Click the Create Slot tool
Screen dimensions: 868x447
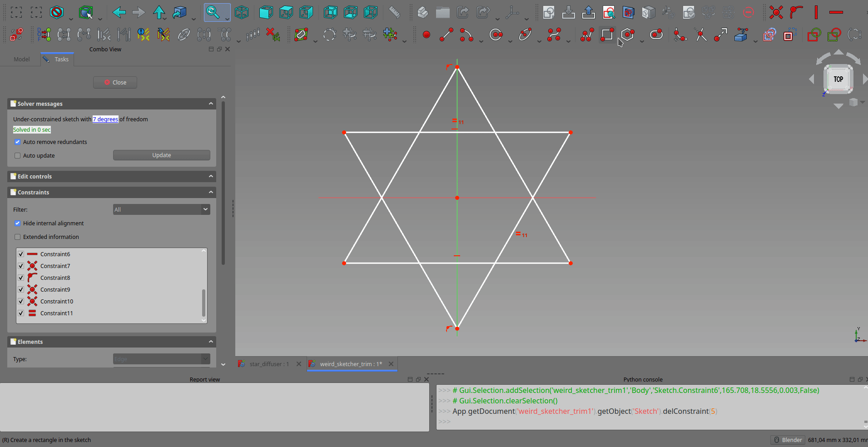[656, 35]
